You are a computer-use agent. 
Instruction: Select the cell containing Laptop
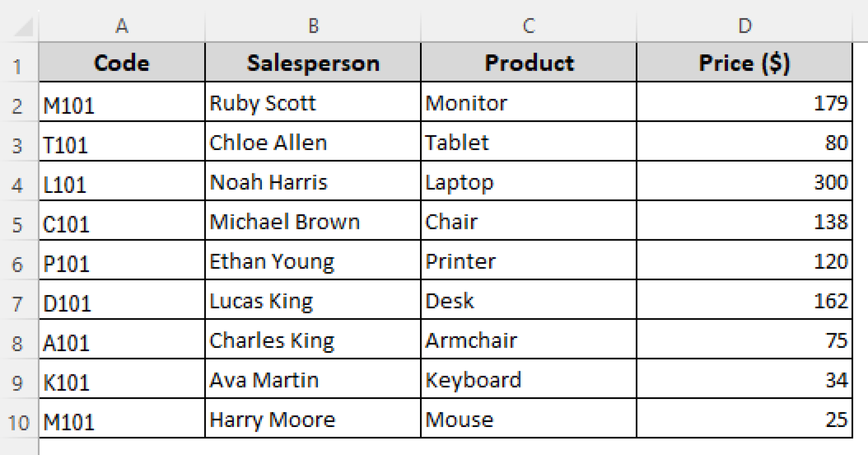529,181
